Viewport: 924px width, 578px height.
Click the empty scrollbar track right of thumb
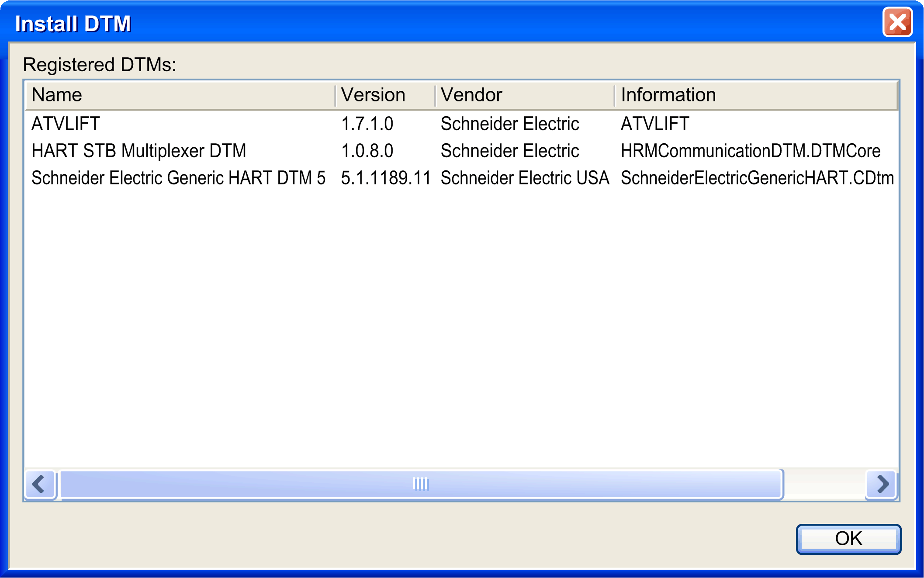[x=824, y=484]
